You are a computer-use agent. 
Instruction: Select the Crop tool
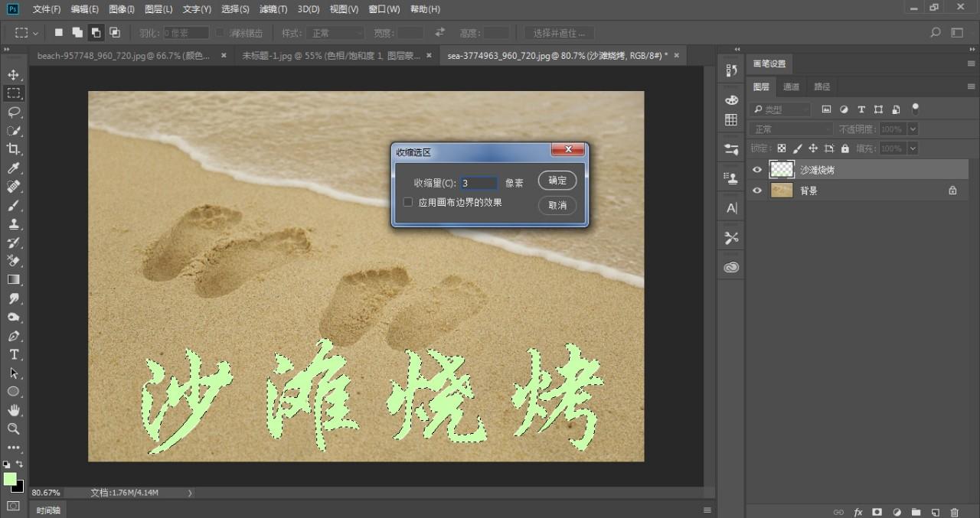(x=14, y=149)
